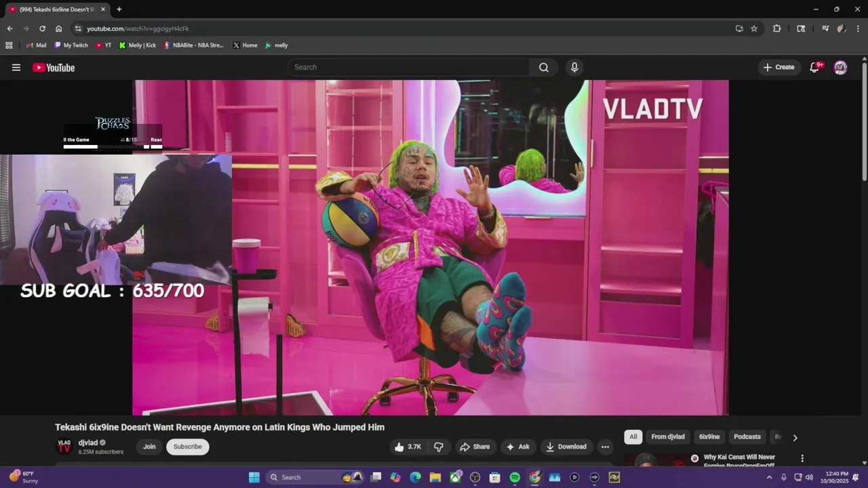Open the X Home bookmark

pos(245,45)
